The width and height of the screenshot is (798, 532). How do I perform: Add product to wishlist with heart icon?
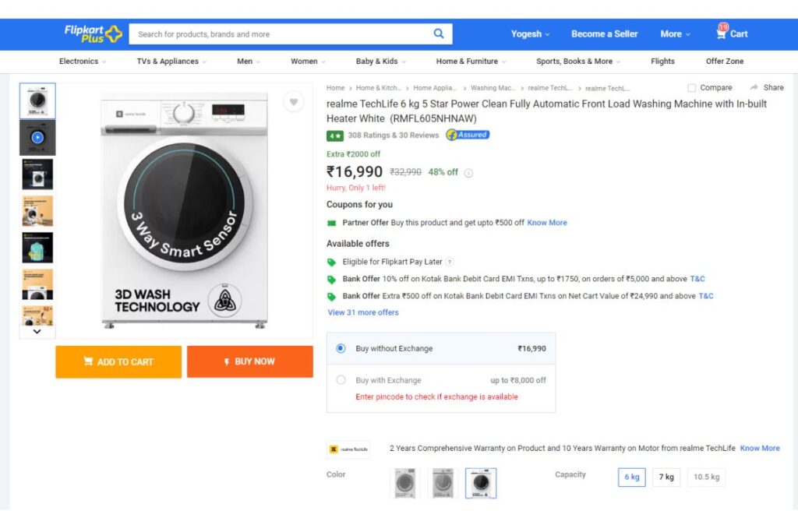tap(294, 102)
